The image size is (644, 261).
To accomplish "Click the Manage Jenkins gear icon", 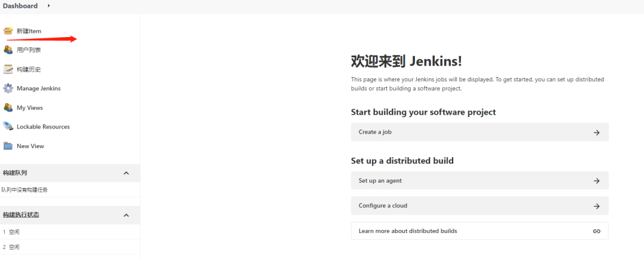I will pos(8,88).
